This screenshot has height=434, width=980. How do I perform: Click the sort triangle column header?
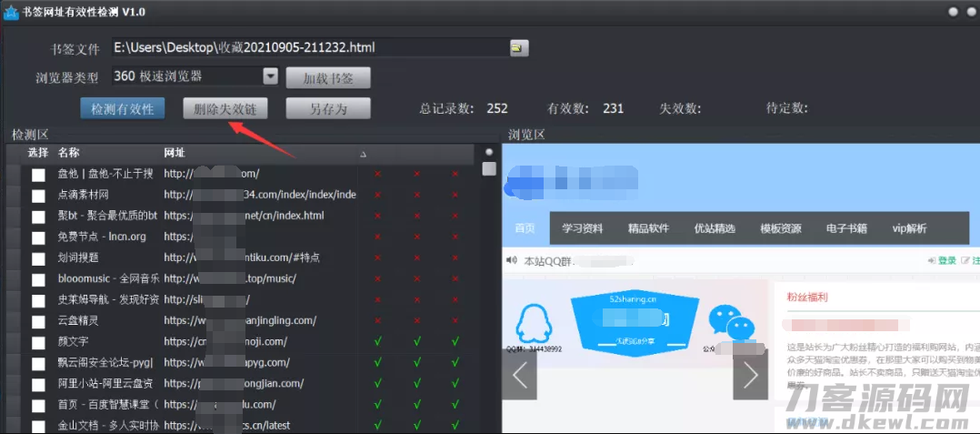coord(363,155)
